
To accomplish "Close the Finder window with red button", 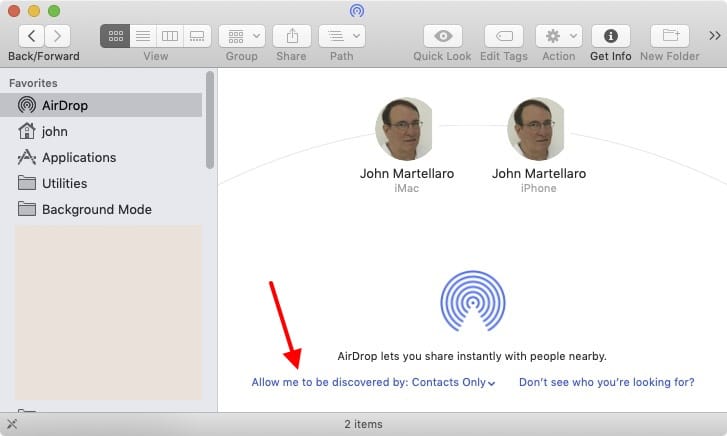I will (14, 11).
